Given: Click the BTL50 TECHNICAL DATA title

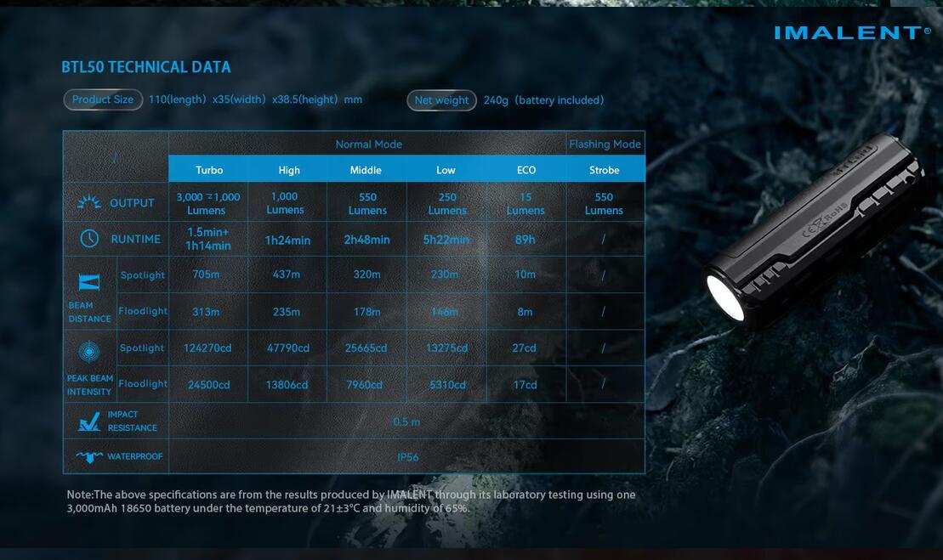Looking at the screenshot, I should point(146,67).
